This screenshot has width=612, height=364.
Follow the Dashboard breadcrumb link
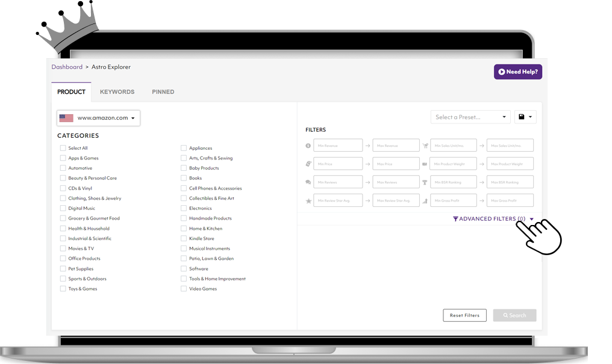[x=67, y=67]
